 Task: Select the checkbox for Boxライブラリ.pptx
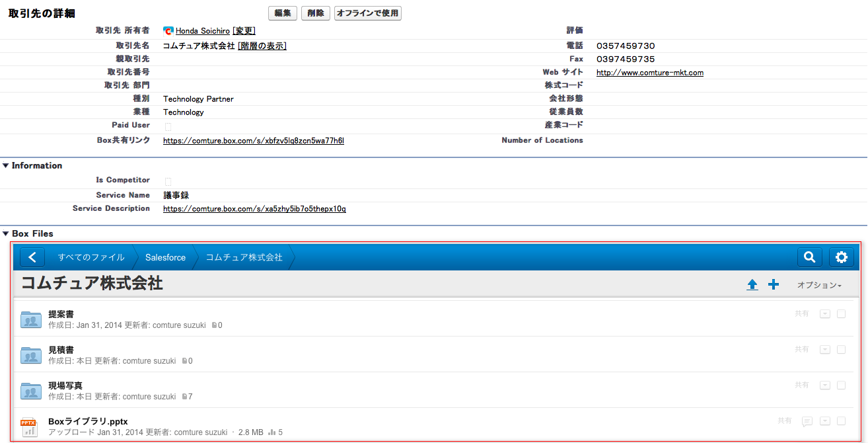tap(841, 421)
